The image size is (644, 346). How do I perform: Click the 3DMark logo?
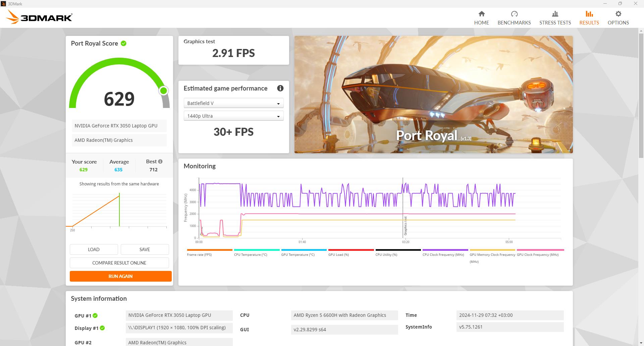click(x=40, y=17)
